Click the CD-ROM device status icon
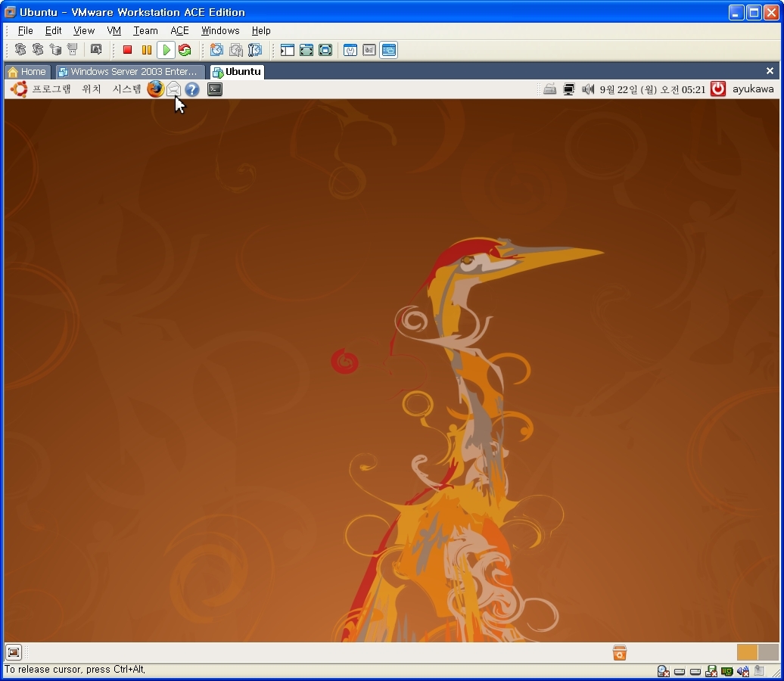784x681 pixels. 664,671
